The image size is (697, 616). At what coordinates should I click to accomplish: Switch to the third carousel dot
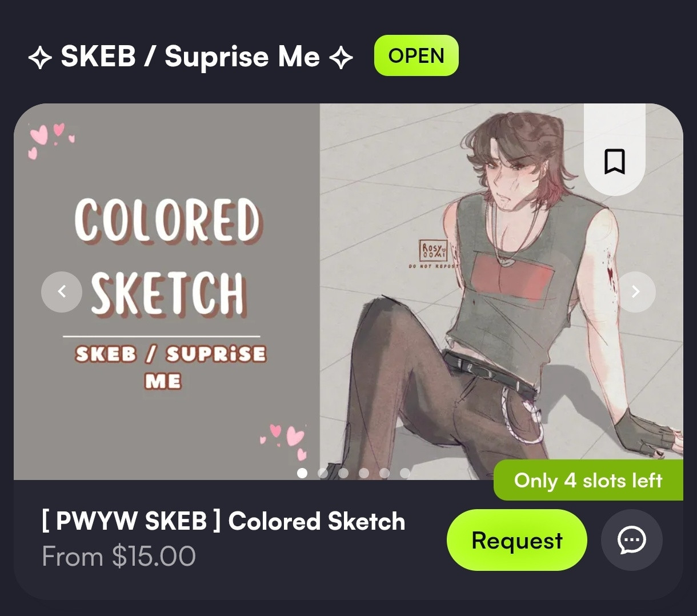(x=343, y=473)
